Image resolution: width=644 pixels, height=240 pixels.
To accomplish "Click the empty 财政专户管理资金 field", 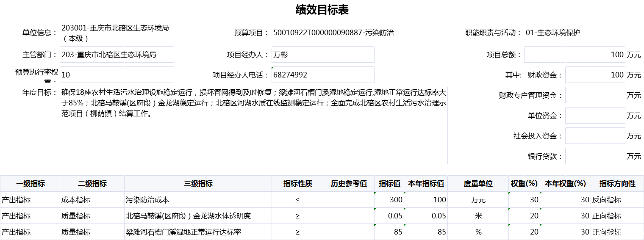I will [595, 95].
